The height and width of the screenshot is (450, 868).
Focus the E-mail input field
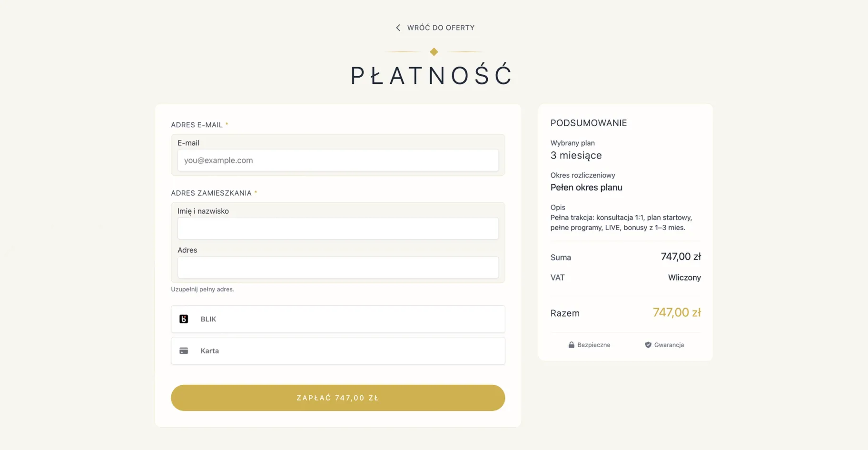tap(338, 160)
